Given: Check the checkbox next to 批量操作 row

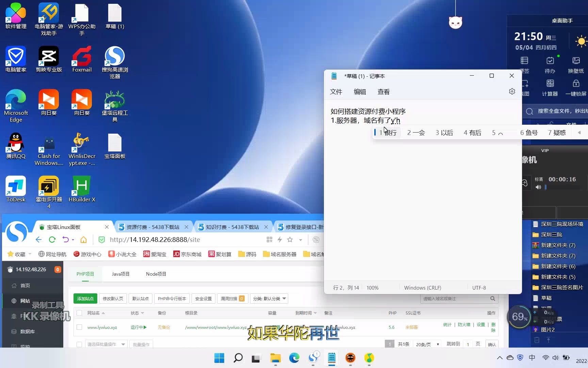Looking at the screenshot, I should pos(79,344).
